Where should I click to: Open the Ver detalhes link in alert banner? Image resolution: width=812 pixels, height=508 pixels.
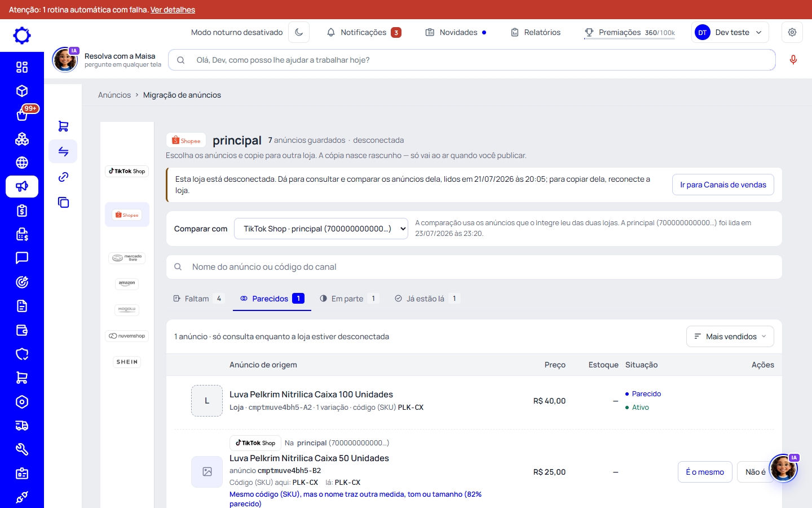(173, 10)
